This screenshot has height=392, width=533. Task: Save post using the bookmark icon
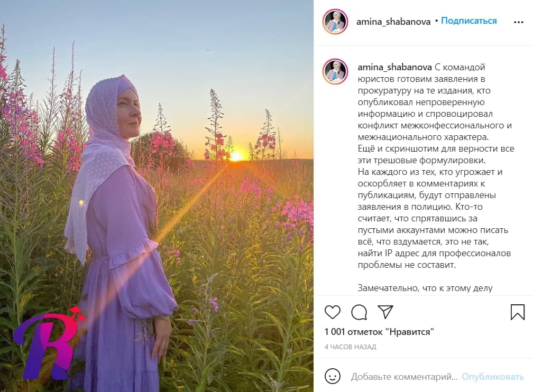[x=518, y=312]
